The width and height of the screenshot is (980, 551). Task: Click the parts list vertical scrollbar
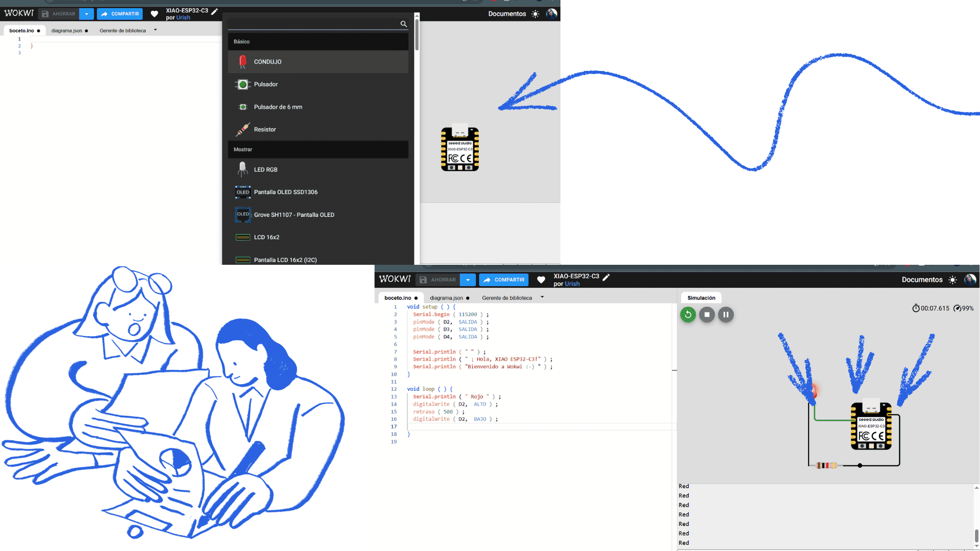pyautogui.click(x=416, y=35)
